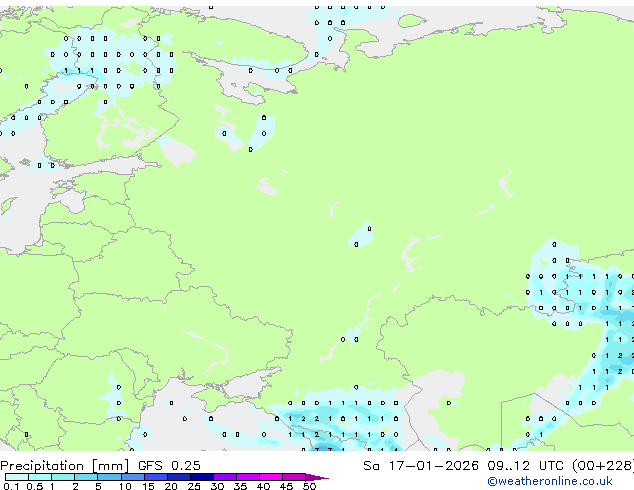The height and width of the screenshot is (490, 634).
Task: Click the 15–20 mm legend color swatch
Action: (x=155, y=477)
